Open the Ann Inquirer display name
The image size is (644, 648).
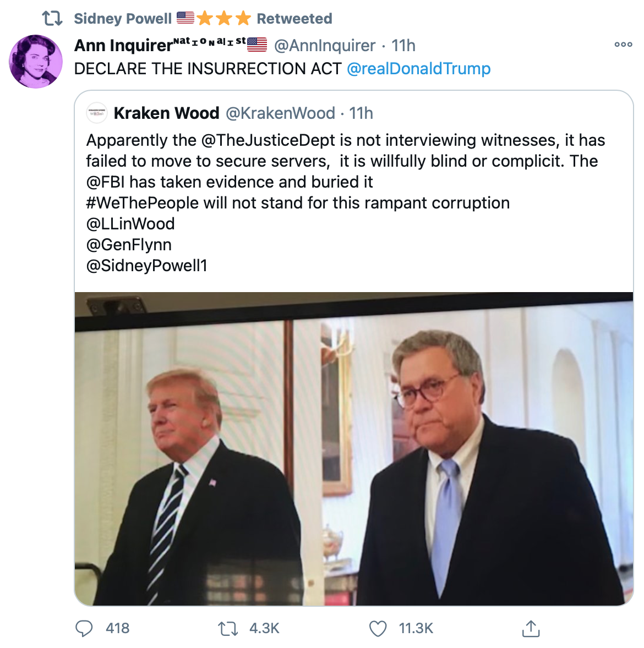124,45
